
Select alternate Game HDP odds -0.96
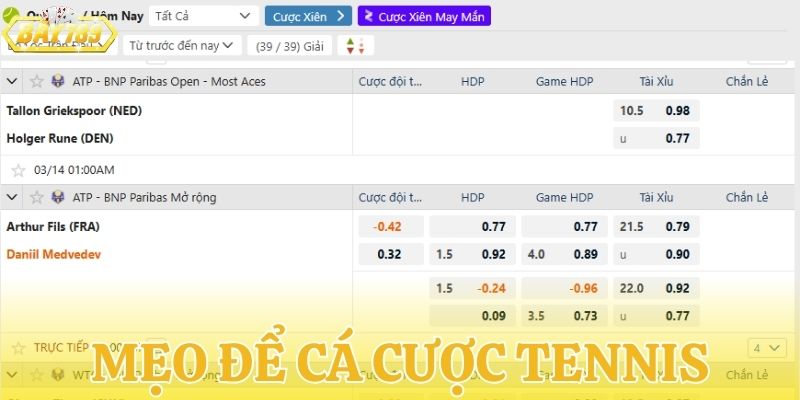click(564, 288)
